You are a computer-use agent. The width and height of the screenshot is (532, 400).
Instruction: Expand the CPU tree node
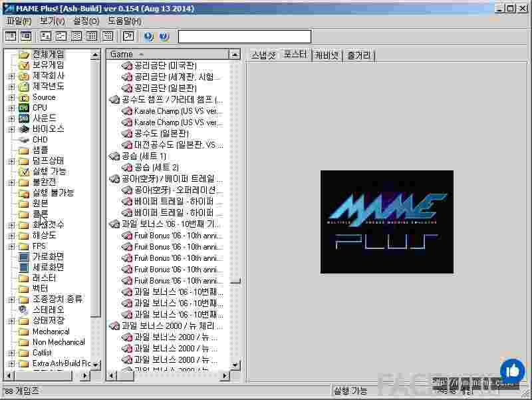[x=11, y=108]
